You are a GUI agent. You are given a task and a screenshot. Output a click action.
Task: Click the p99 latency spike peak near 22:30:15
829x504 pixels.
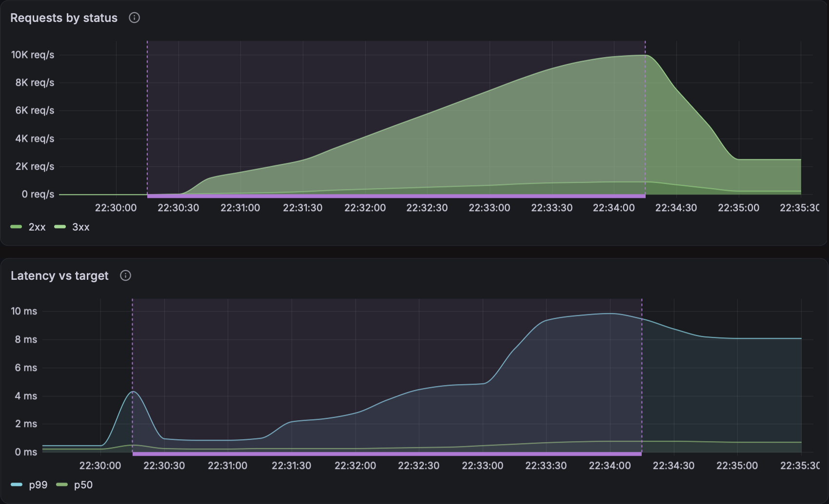[x=133, y=391]
